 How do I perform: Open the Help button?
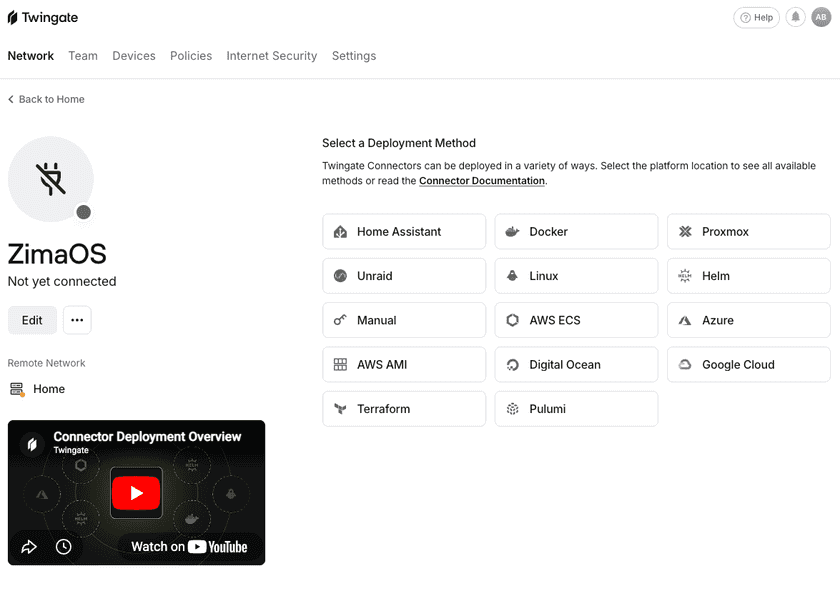(x=756, y=18)
